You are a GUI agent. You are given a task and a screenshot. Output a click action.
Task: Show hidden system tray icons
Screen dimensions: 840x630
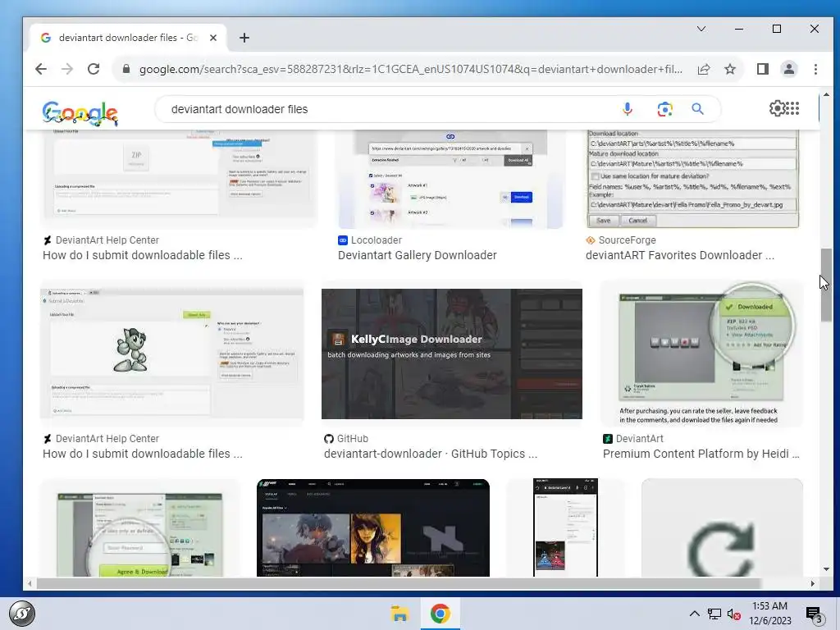tap(694, 614)
